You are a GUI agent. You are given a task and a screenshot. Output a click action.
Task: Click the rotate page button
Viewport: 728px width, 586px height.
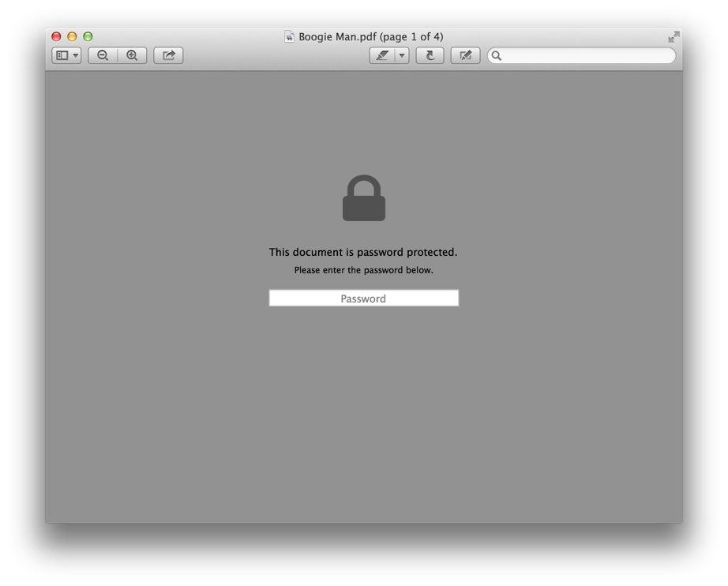click(430, 56)
